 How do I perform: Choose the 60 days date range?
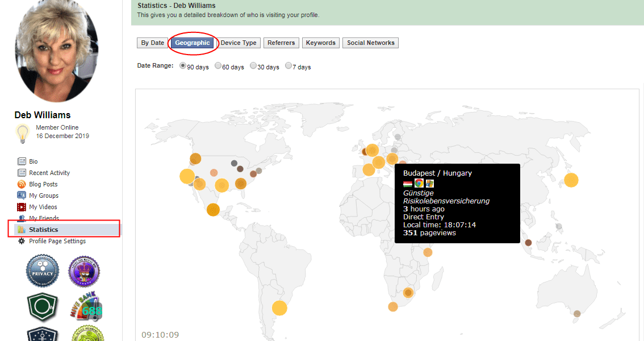pos(218,66)
